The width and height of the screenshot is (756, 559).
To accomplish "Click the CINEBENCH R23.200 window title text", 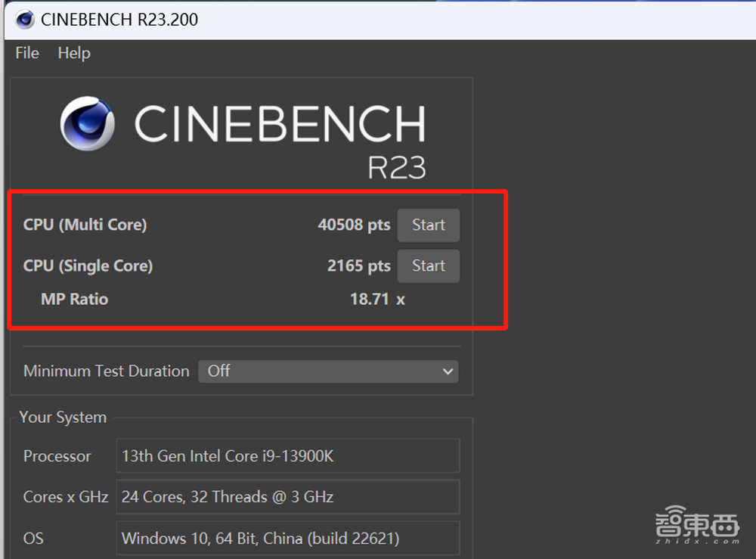I will tap(119, 20).
